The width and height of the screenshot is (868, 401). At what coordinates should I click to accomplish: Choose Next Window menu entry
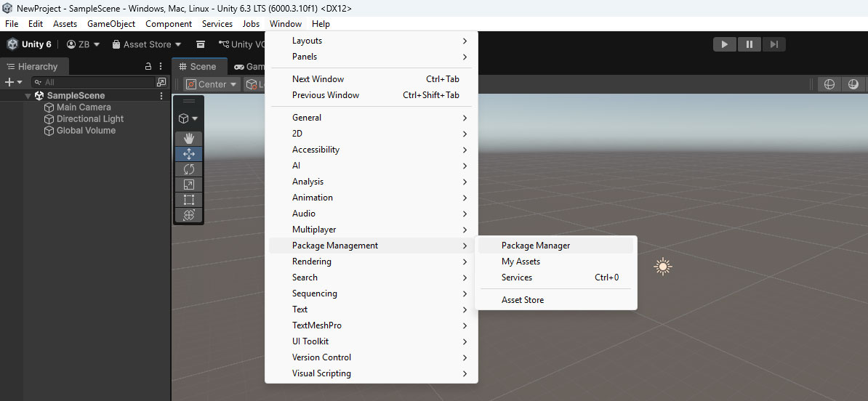[x=371, y=79]
